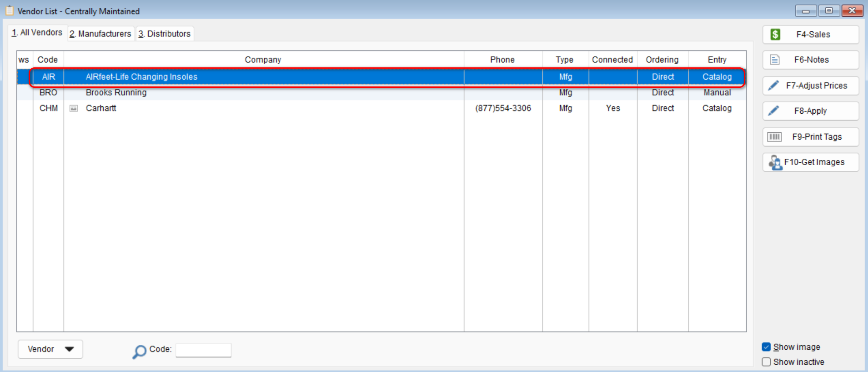Close the Vendor List window
The width and height of the screenshot is (868, 372).
click(852, 10)
